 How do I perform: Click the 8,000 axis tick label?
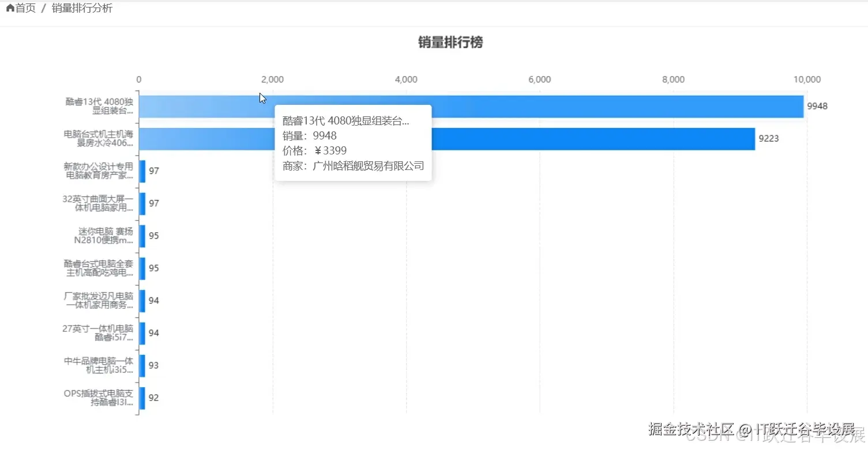(674, 80)
